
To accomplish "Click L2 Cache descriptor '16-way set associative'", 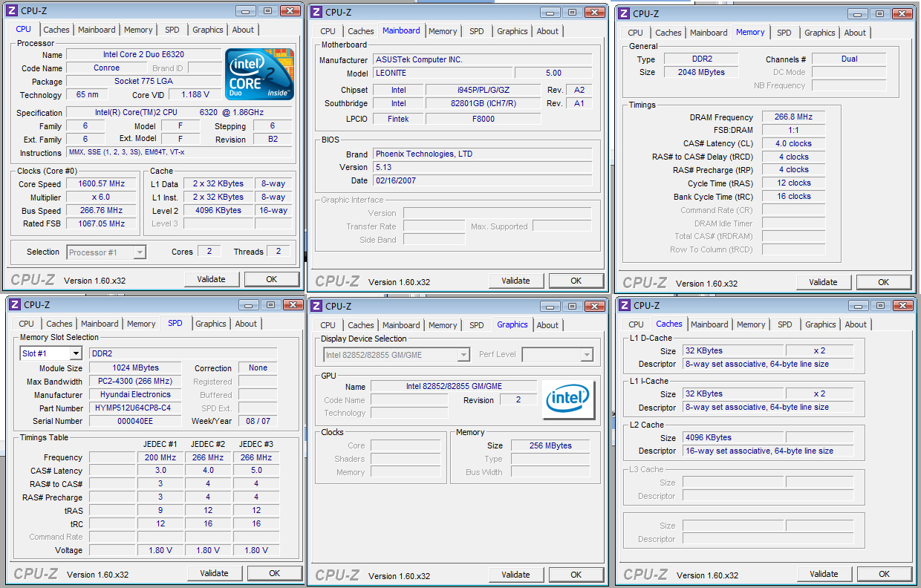I will click(x=768, y=451).
